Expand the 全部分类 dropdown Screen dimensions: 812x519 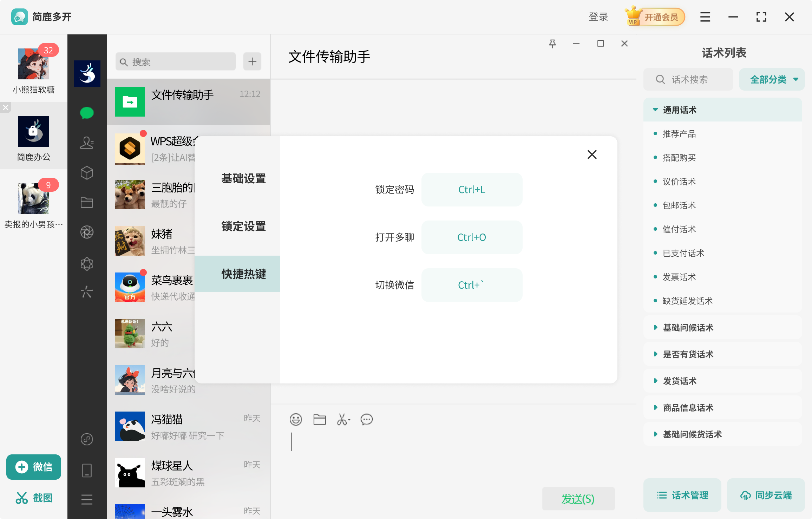click(772, 79)
